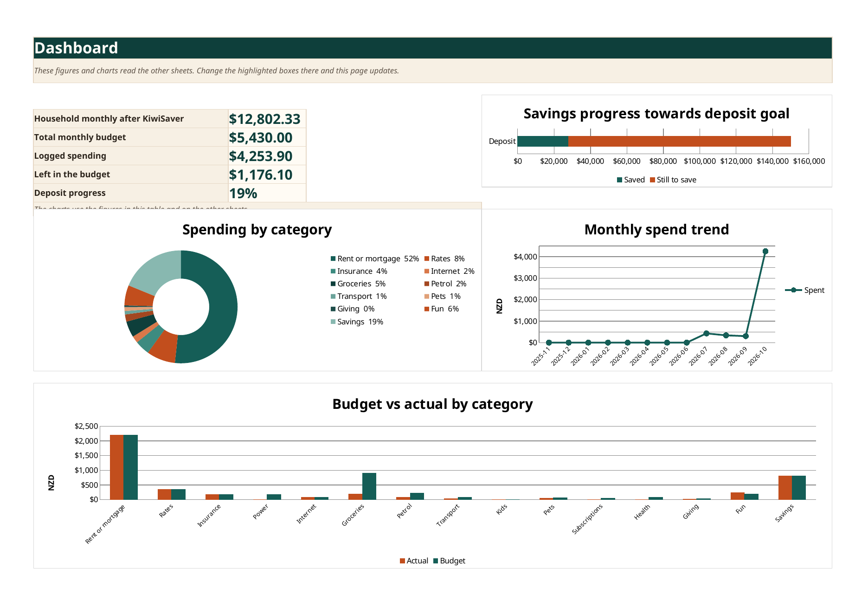868x614 pixels.
Task: Click the Insurance 4% legend entry
Action: 359,271
